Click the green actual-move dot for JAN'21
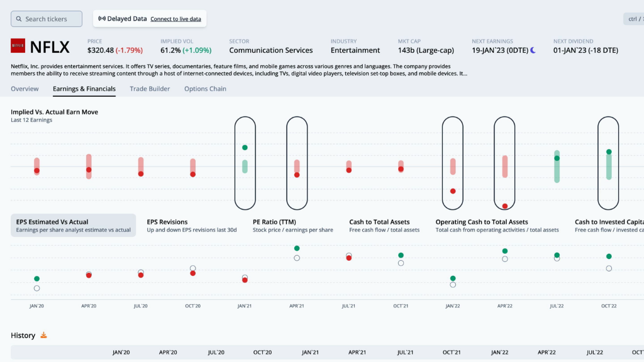644x362 pixels. [x=245, y=148]
